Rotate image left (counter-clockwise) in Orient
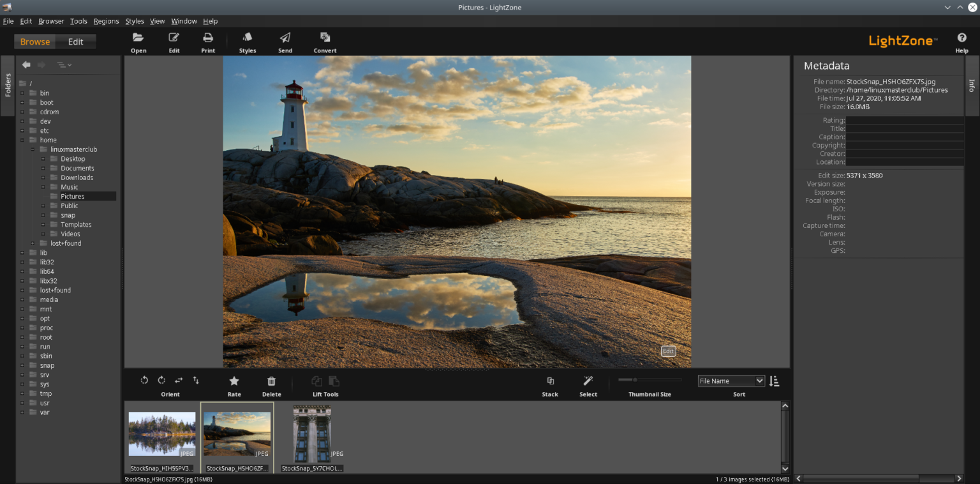 pyautogui.click(x=144, y=381)
